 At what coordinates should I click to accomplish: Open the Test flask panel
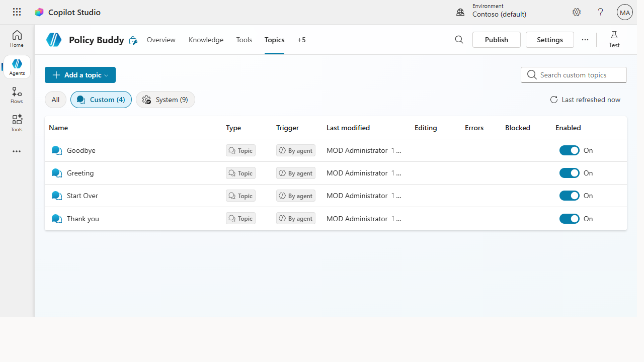pos(614,40)
